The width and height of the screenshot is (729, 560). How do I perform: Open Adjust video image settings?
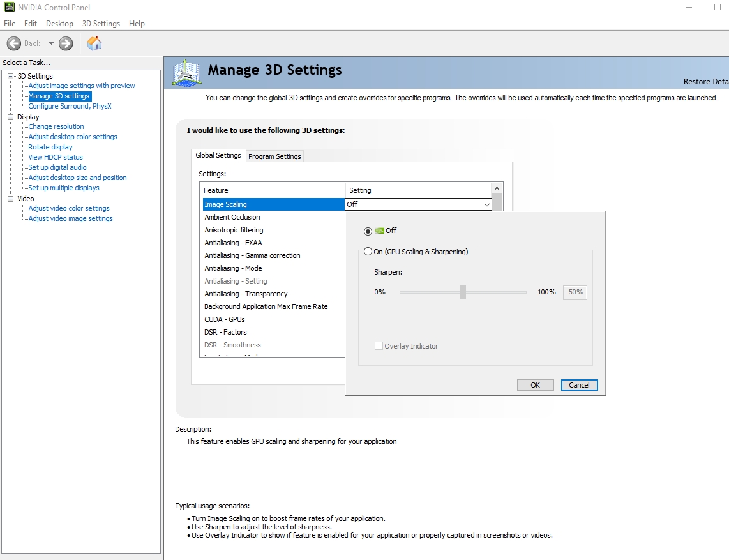point(70,218)
